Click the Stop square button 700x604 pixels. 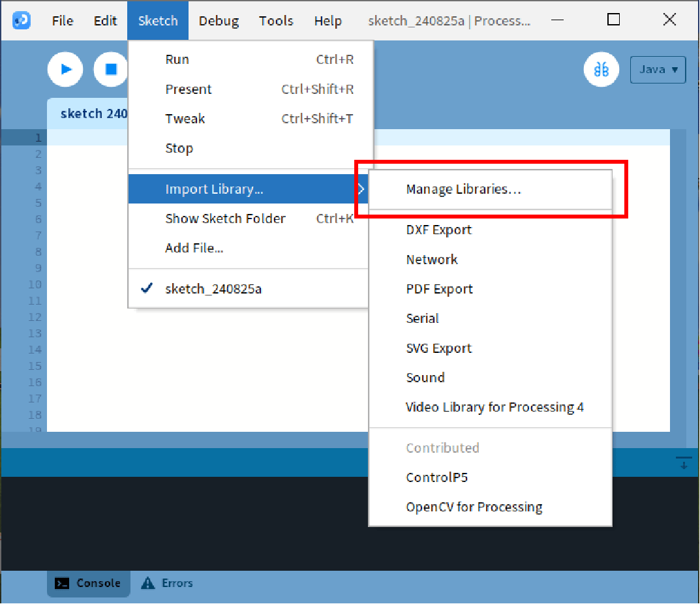pos(111,69)
